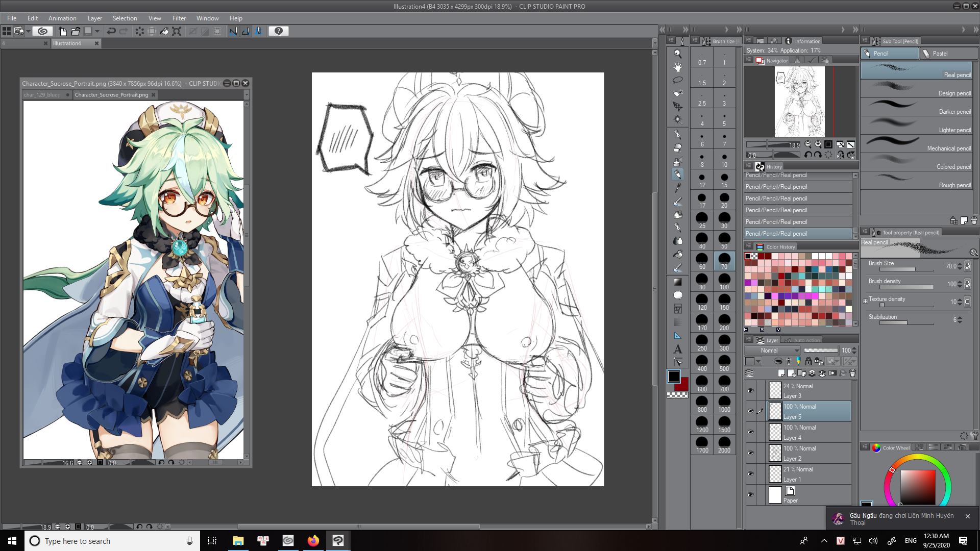The image size is (980, 551).
Task: Open Firefox from the taskbar
Action: click(313, 541)
